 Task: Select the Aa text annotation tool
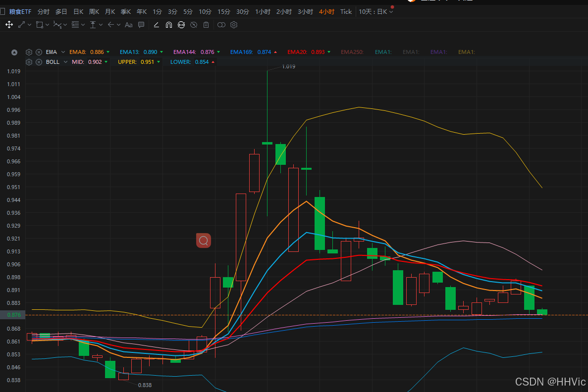129,25
